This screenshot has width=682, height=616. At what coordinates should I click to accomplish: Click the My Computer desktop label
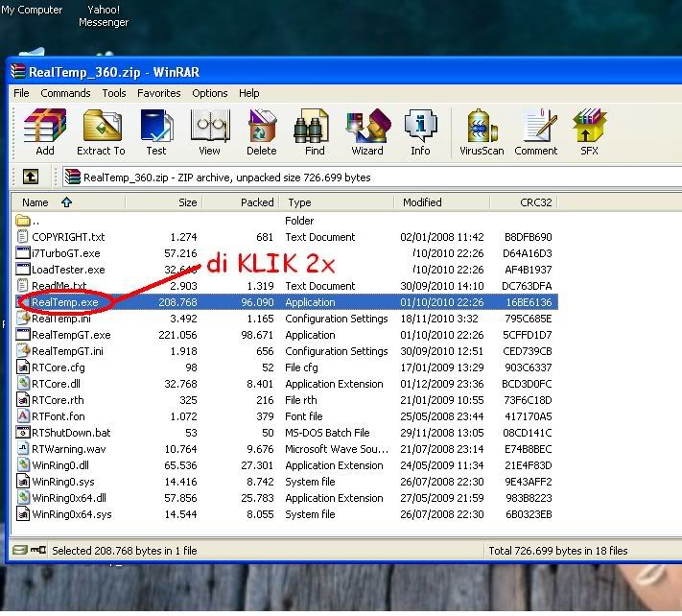click(x=32, y=10)
